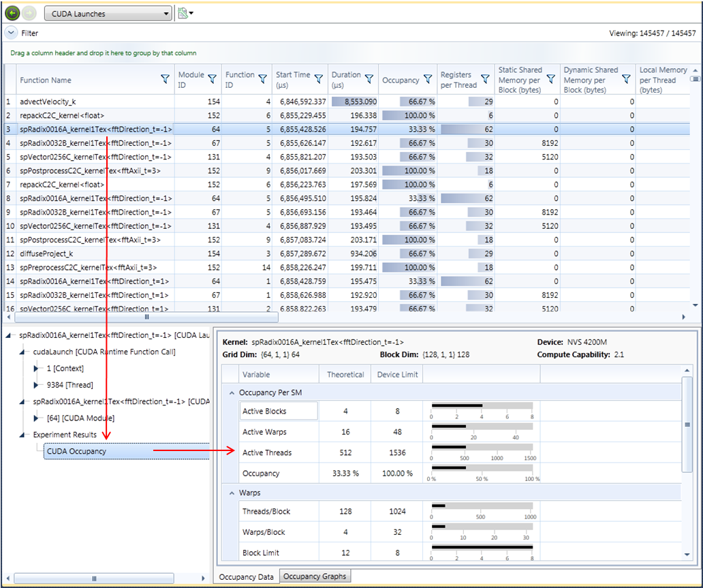The width and height of the screenshot is (703, 588).
Task: Open filter icon on Module ID column
Action: pyautogui.click(x=212, y=80)
